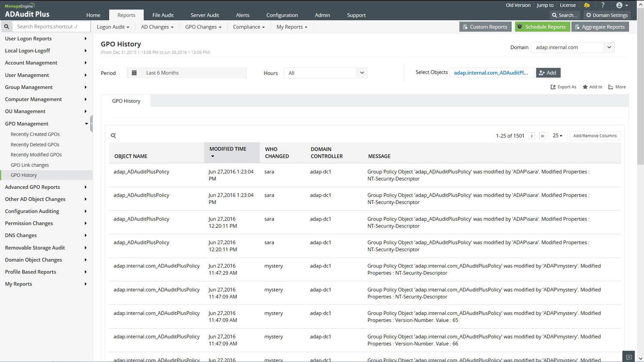Open the Period calendar icon
This screenshot has width=644, height=362.
tap(134, 73)
